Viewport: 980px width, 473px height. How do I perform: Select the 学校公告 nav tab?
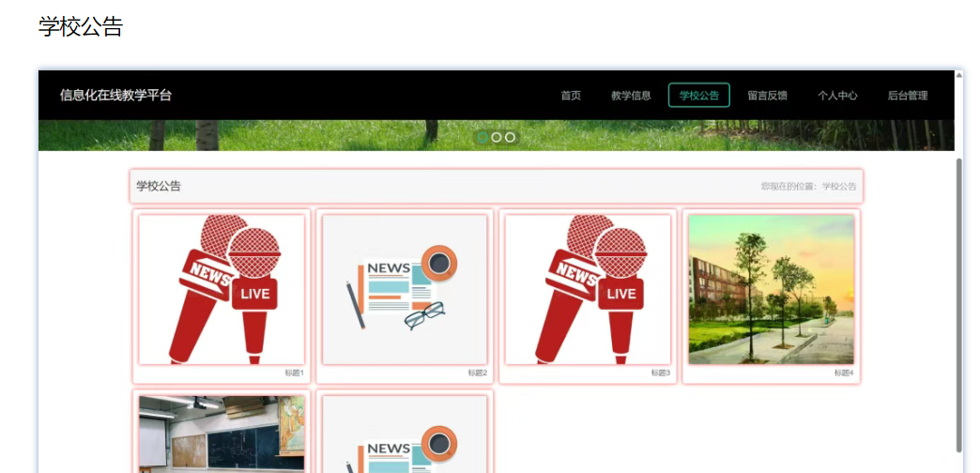[698, 95]
